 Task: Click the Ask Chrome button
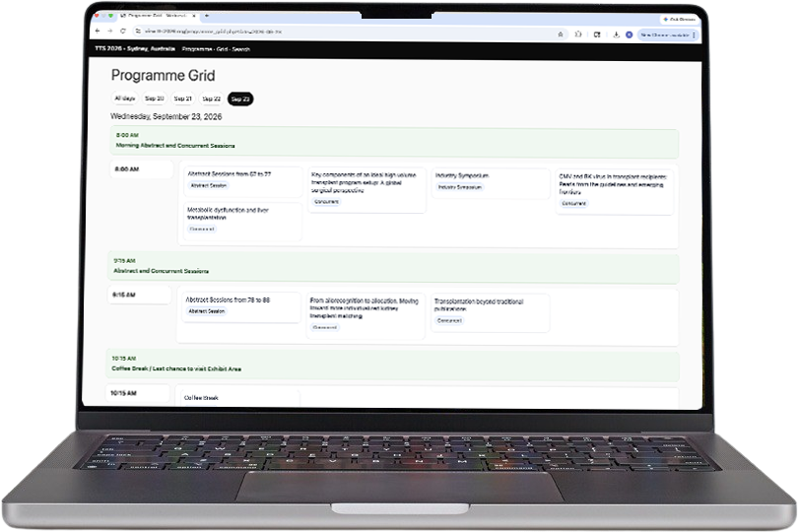(679, 19)
